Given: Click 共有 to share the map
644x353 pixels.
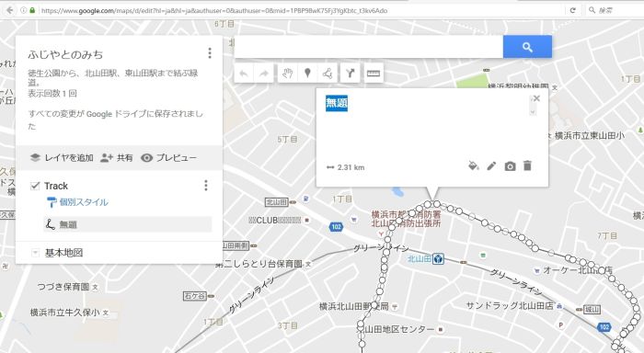Looking at the screenshot, I should (124, 157).
